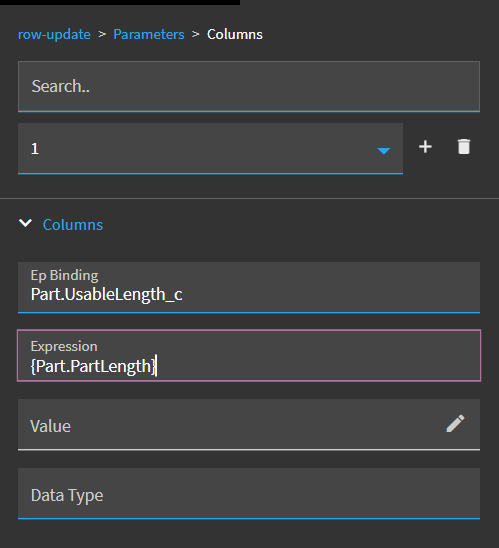Focus the Search field
Image resolution: width=499 pixels, height=548 pixels.
point(249,86)
